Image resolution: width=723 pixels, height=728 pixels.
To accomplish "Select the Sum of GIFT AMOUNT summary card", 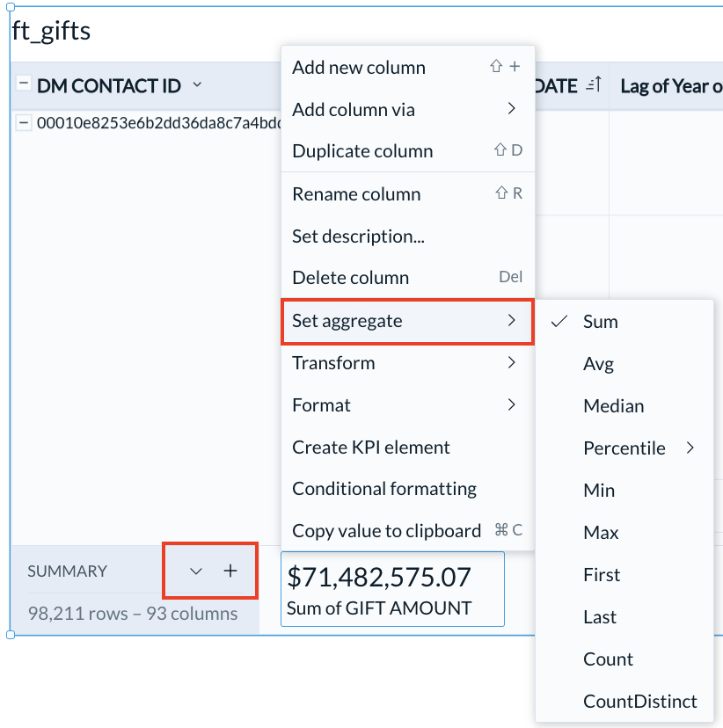I will tap(392, 589).
